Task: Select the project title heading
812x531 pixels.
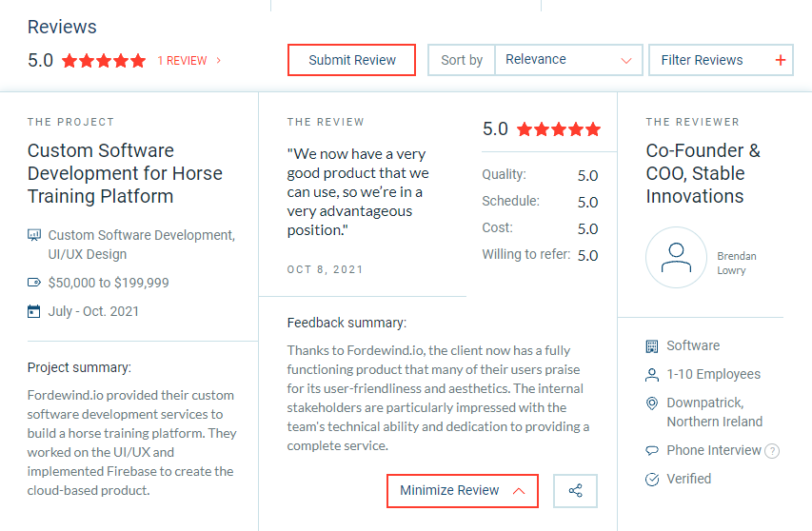Action: click(125, 173)
